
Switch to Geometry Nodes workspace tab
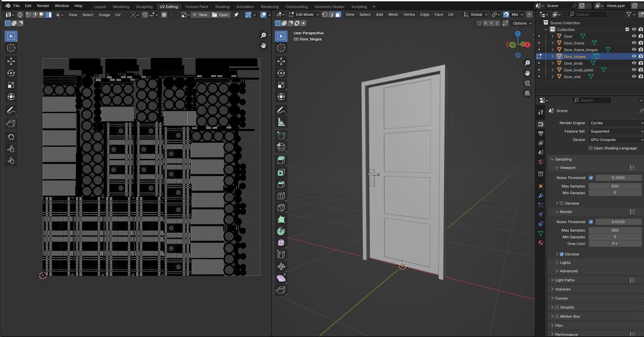click(x=329, y=7)
